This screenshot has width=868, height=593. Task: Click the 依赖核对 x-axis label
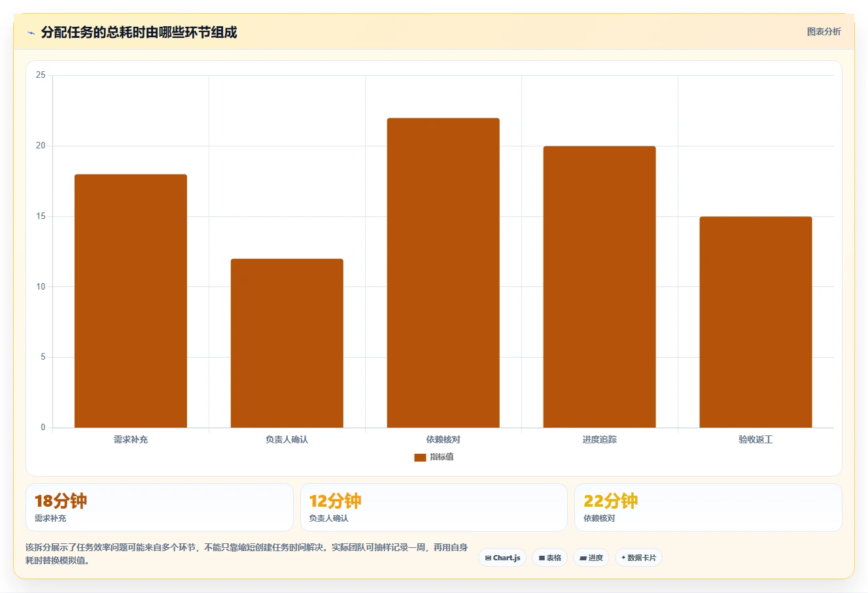tap(443, 439)
